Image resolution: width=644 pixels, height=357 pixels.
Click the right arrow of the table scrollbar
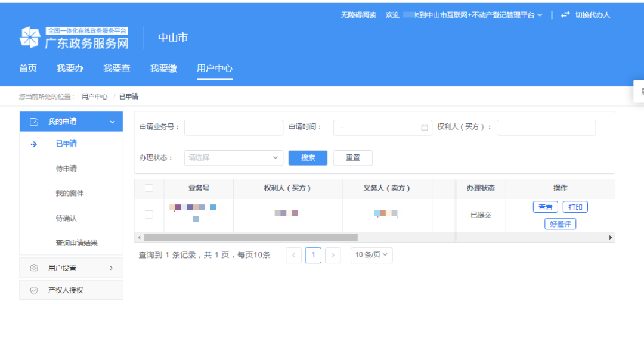(x=610, y=237)
